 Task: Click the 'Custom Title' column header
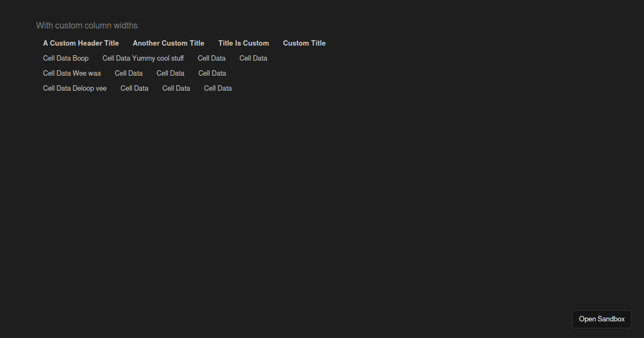pos(304,43)
